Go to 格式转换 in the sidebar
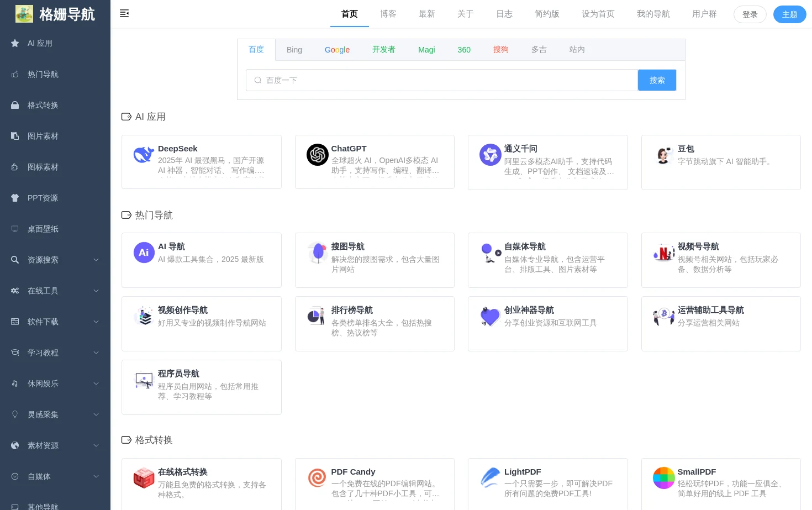Screen dimensions: 812x510 pos(55,105)
